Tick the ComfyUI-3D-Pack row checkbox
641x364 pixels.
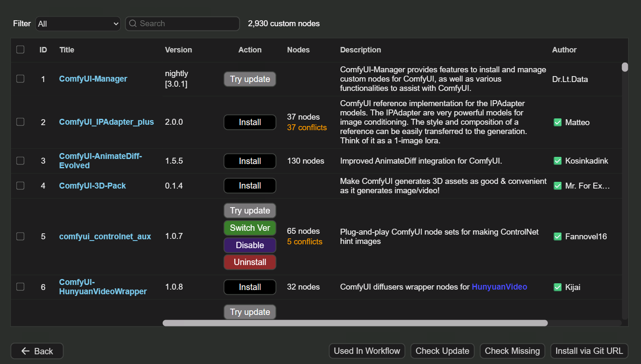(20, 186)
